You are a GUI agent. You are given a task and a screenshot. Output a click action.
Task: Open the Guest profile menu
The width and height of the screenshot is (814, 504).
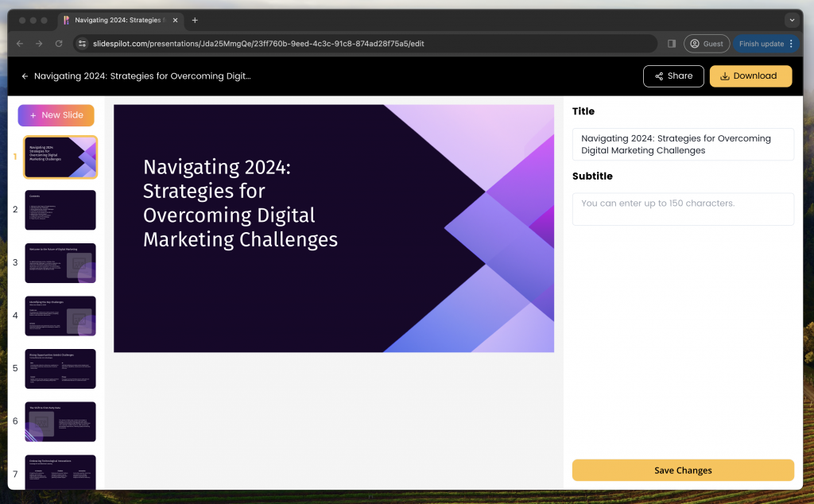pos(706,44)
